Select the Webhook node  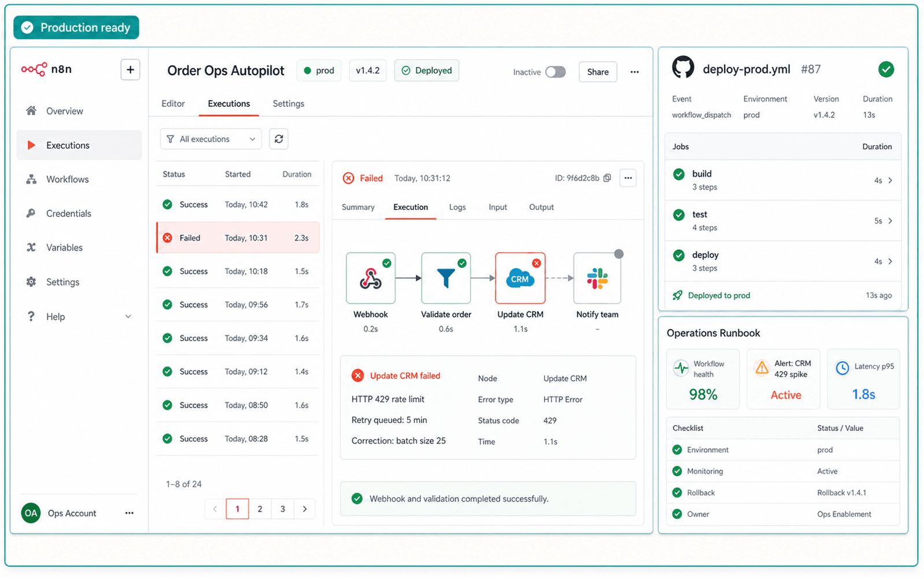tap(371, 278)
